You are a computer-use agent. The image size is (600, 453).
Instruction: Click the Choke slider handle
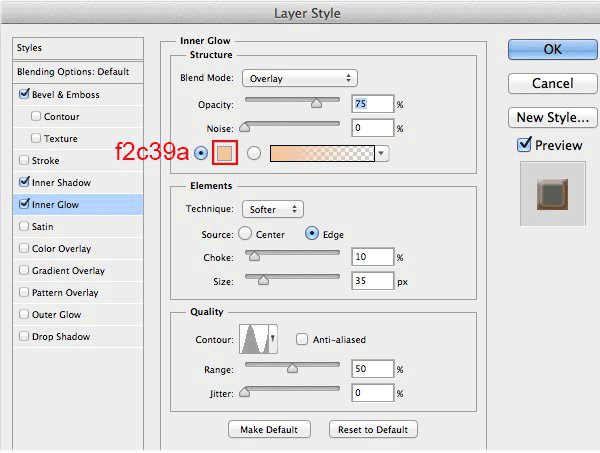coord(254,256)
